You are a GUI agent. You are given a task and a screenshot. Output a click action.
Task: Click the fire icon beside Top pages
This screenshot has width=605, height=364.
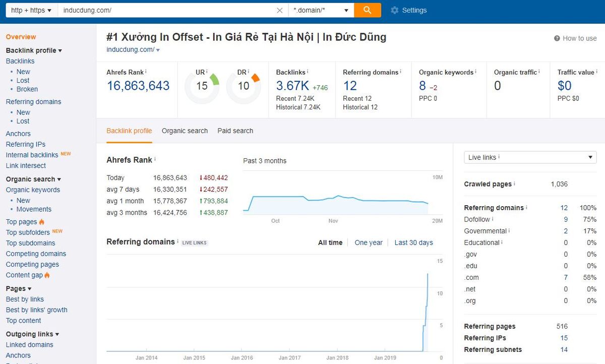(41, 222)
